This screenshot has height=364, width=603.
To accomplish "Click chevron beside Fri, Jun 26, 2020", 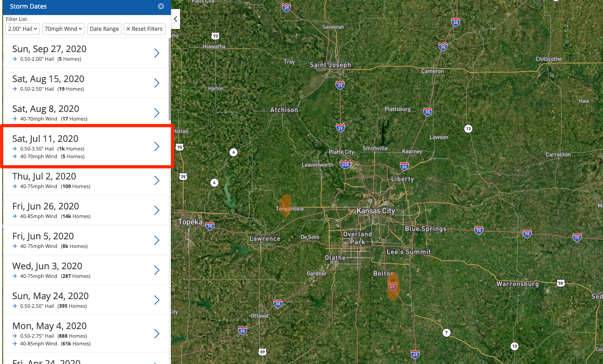I will click(x=157, y=210).
